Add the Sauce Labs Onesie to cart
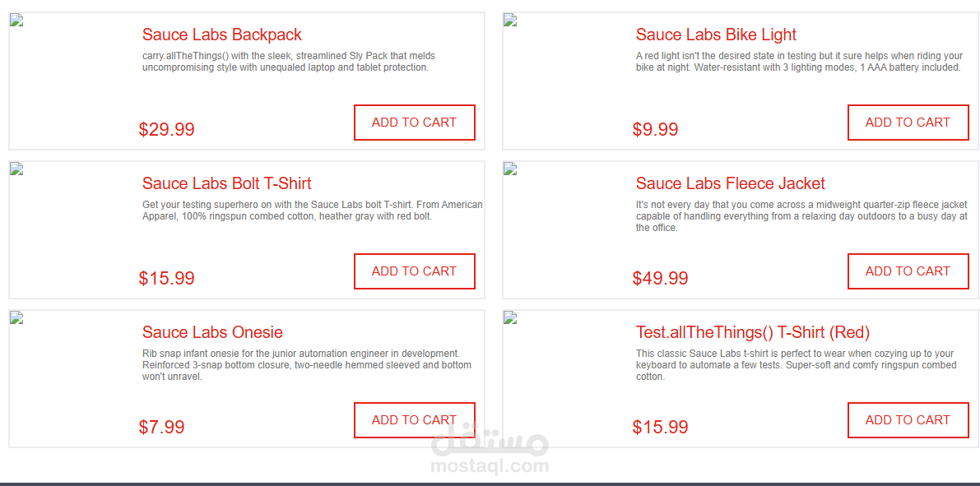This screenshot has width=980, height=486. 414,420
